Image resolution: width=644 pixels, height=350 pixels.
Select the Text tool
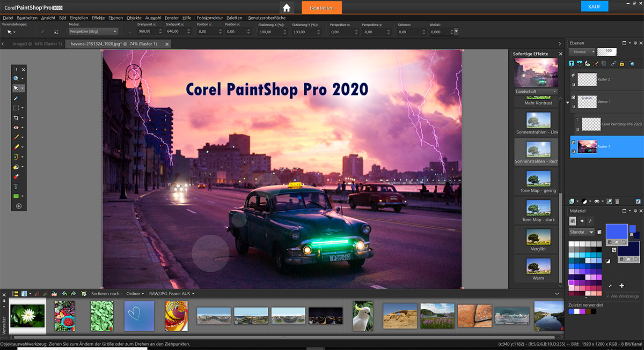16,187
